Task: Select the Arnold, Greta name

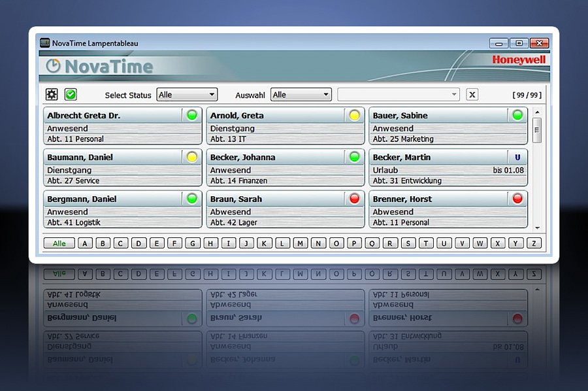Action: tap(237, 116)
